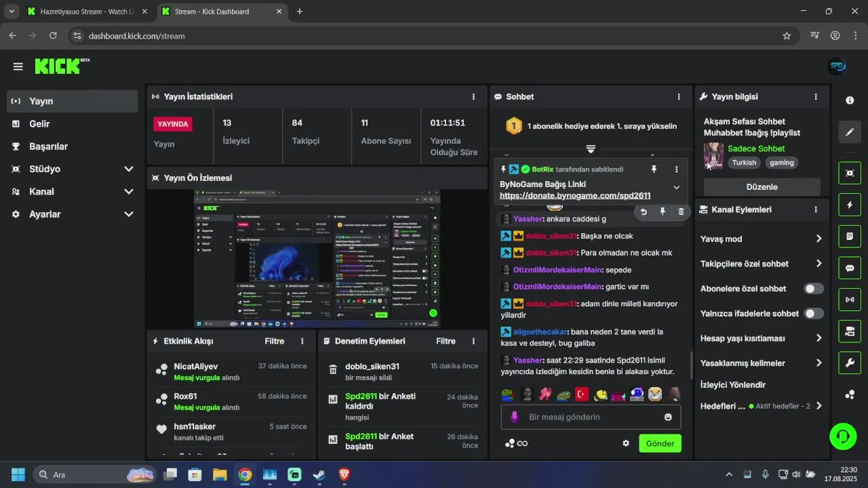The image size is (868, 488).
Task: Open Başarılar in the left sidebar
Action: coord(73,146)
